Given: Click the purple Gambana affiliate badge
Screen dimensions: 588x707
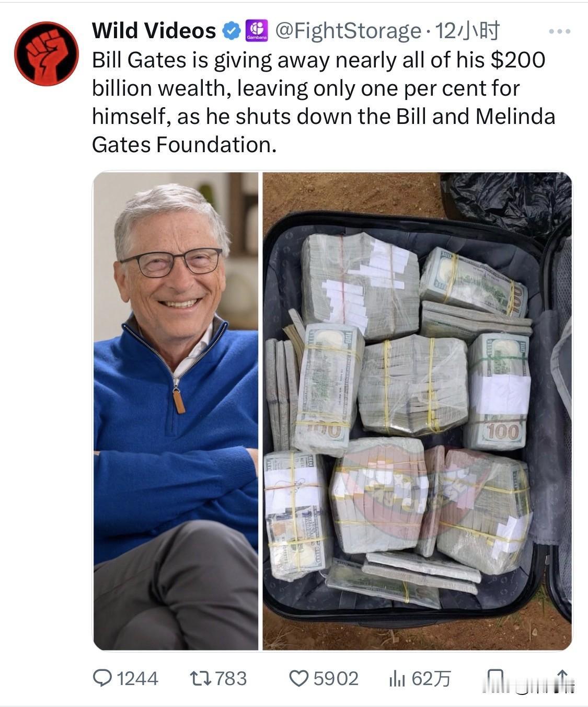Looking at the screenshot, I should click(257, 31).
